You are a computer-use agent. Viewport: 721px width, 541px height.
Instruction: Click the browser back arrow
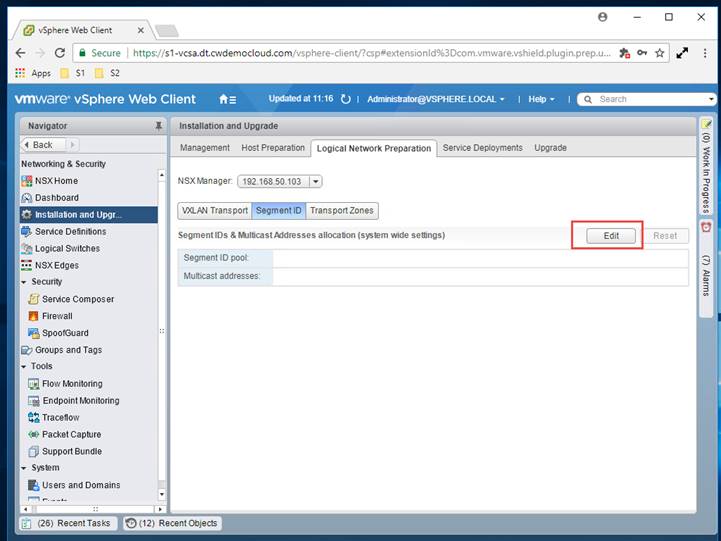coord(21,53)
